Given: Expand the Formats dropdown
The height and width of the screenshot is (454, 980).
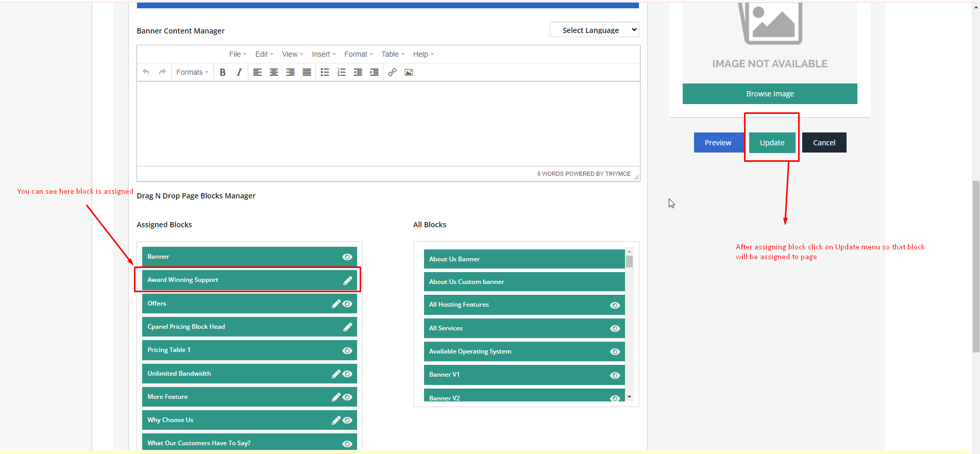Looking at the screenshot, I should (x=192, y=73).
